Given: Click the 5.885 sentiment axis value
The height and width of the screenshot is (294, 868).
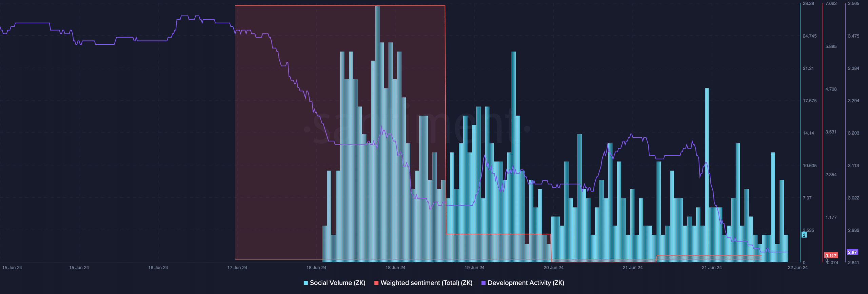Looking at the screenshot, I should [x=831, y=46].
